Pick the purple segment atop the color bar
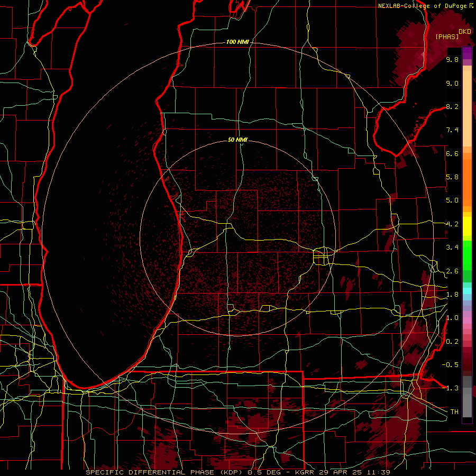This screenshot has height=476, width=476. [467, 54]
